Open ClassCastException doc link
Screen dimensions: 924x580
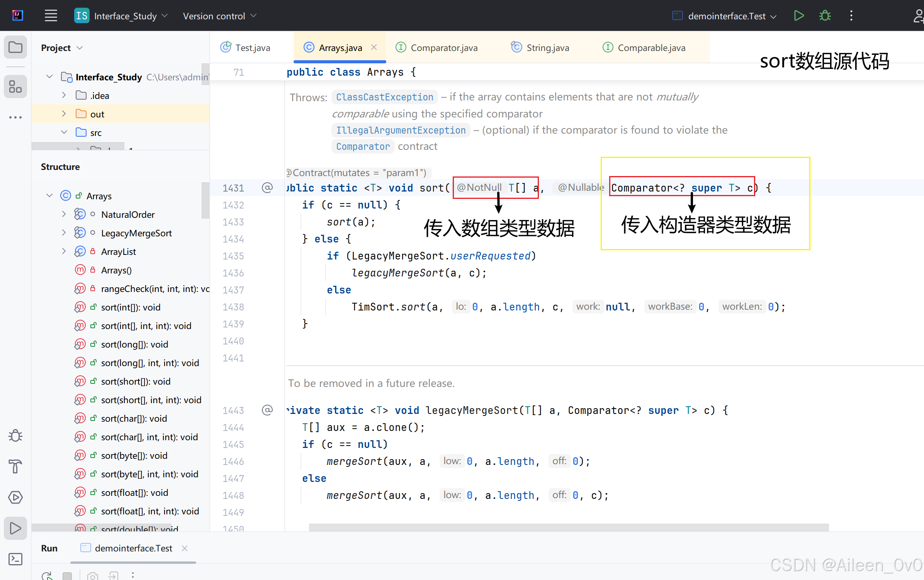click(x=384, y=97)
